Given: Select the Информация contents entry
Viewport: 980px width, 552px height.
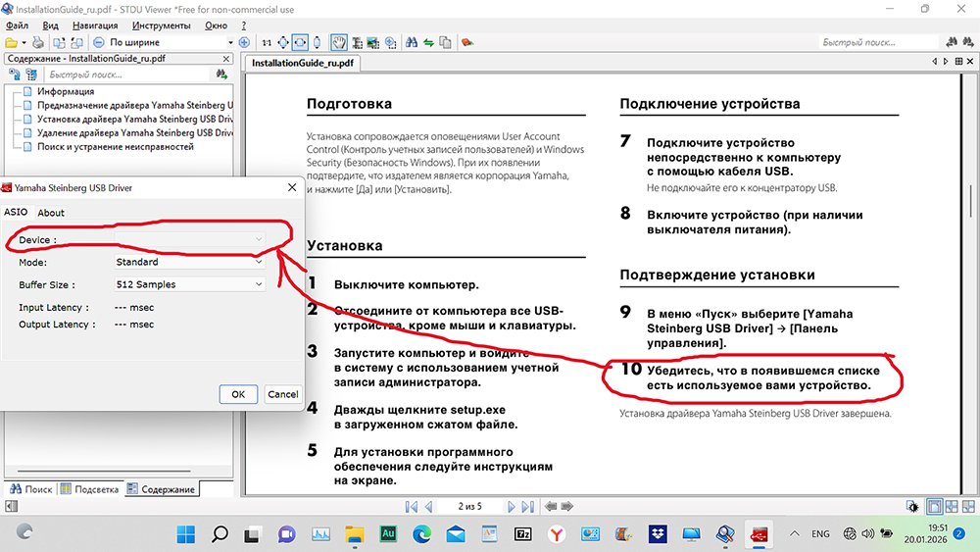Looking at the screenshot, I should point(66,91).
